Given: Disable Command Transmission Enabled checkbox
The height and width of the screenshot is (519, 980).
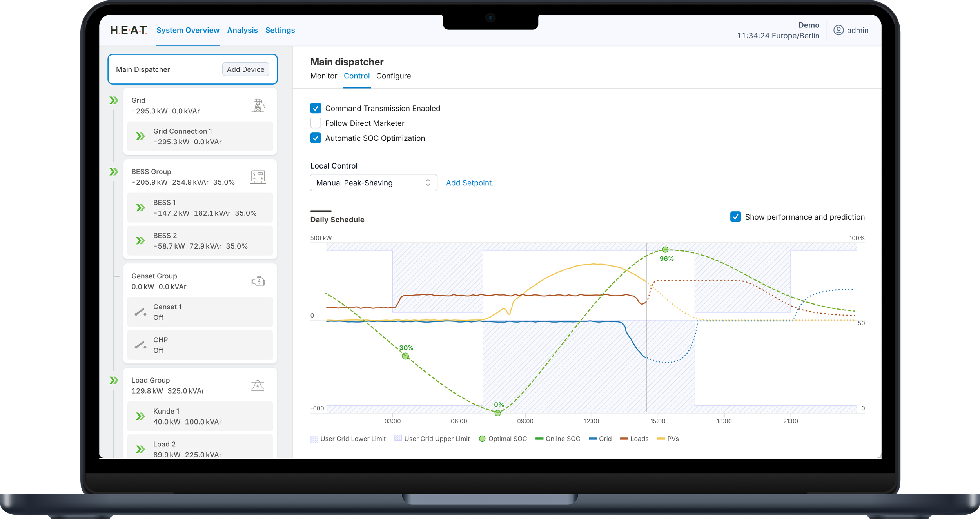Looking at the screenshot, I should [x=316, y=108].
